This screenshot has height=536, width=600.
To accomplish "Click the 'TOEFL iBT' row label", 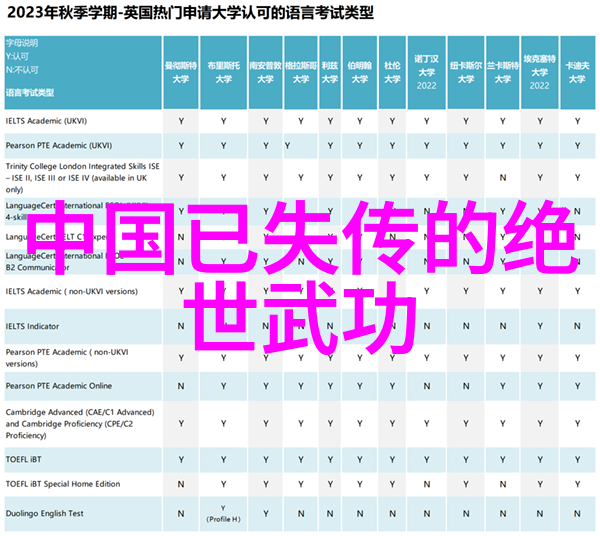I will pyautogui.click(x=23, y=459).
